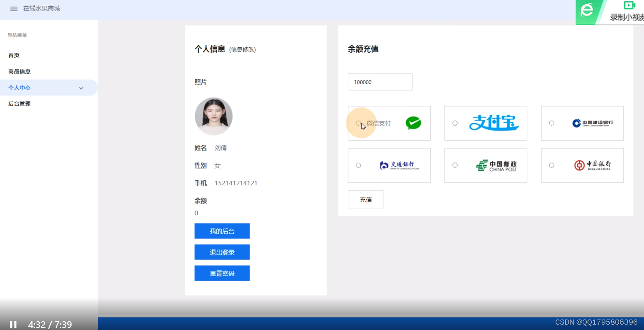This screenshot has height=330, width=644.
Task: Click the 重置密码 reset password button
Action: [x=222, y=273]
